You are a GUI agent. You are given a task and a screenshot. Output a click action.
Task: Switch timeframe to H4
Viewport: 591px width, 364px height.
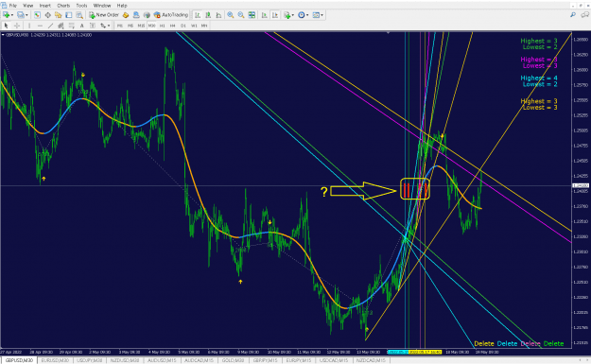[x=173, y=26]
